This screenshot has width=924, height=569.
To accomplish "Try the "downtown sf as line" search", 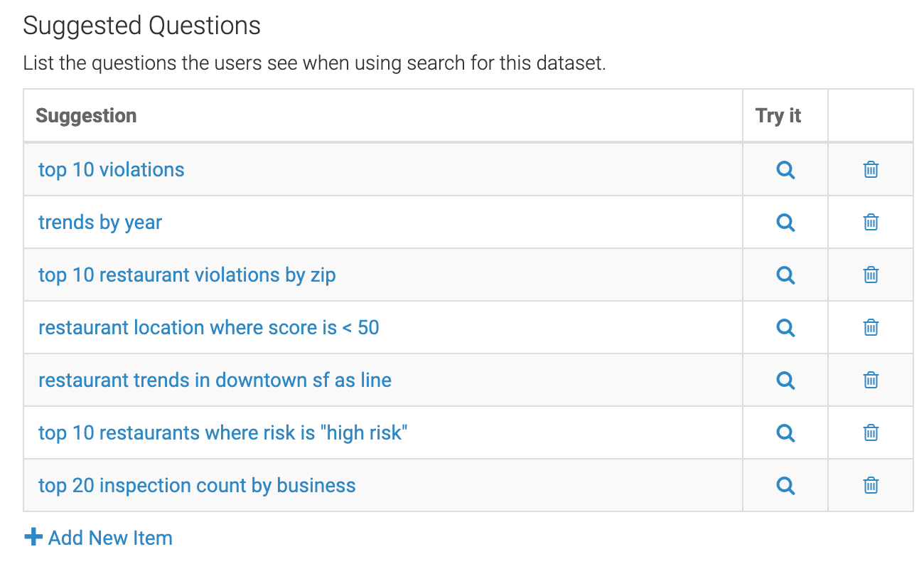I will (x=785, y=381).
